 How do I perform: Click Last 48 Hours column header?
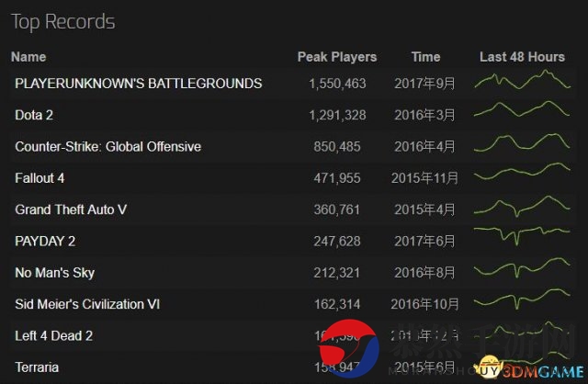(x=522, y=57)
